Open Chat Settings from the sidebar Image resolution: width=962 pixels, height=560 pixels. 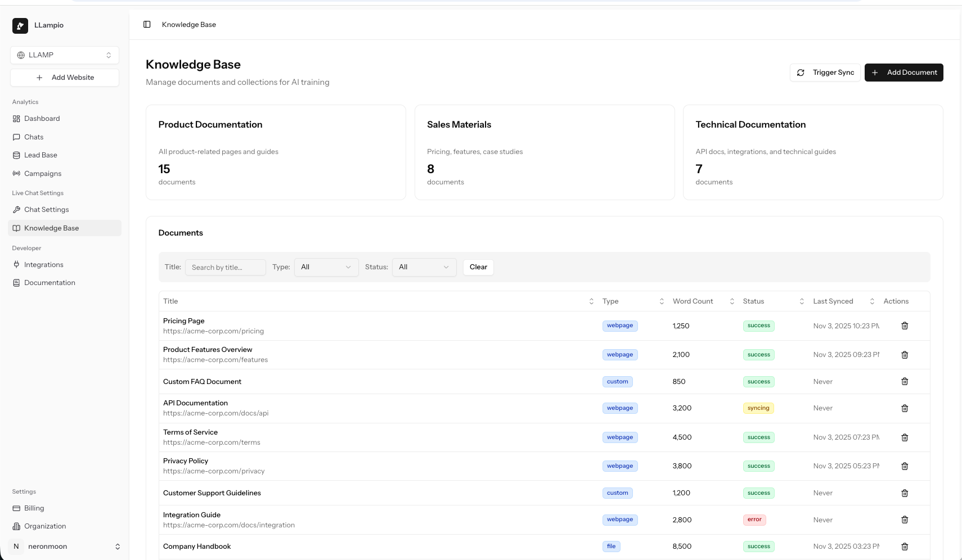click(x=17, y=209)
